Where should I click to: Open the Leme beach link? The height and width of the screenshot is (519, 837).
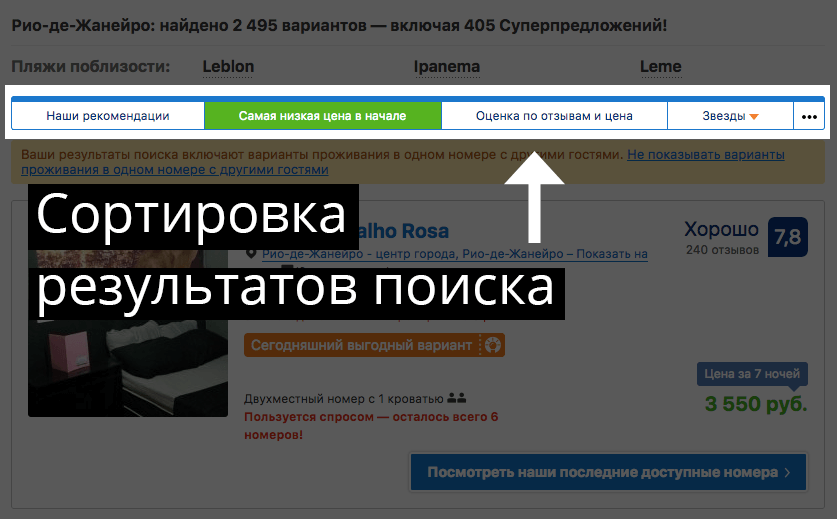(660, 67)
